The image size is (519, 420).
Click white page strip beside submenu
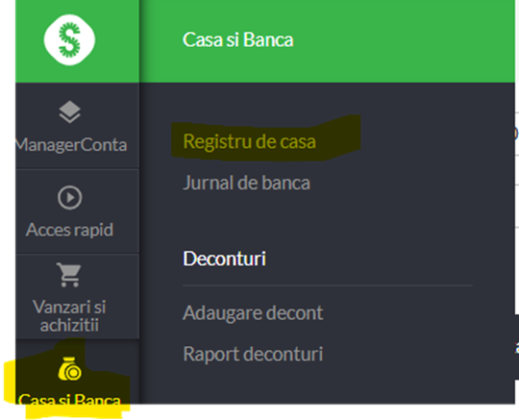(x=517, y=211)
